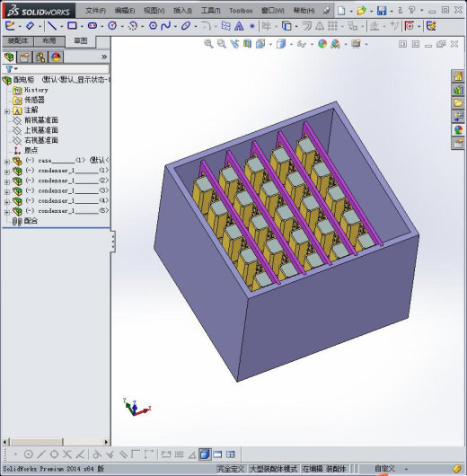467x476 pixels.
Task: Select the Point sketch tool
Action: 252,26
